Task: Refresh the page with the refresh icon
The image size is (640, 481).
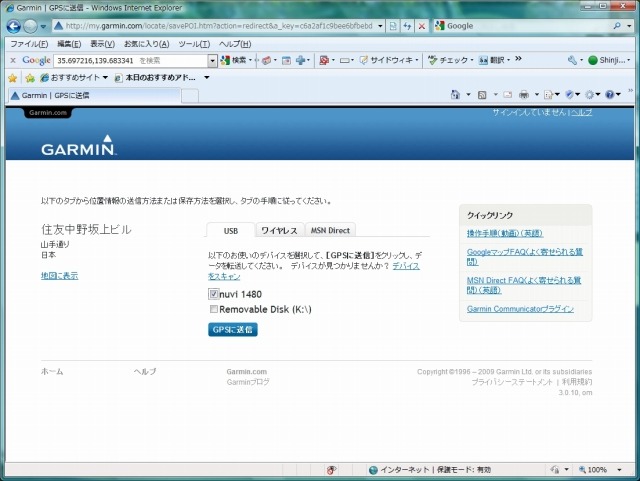Action: pyautogui.click(x=407, y=26)
